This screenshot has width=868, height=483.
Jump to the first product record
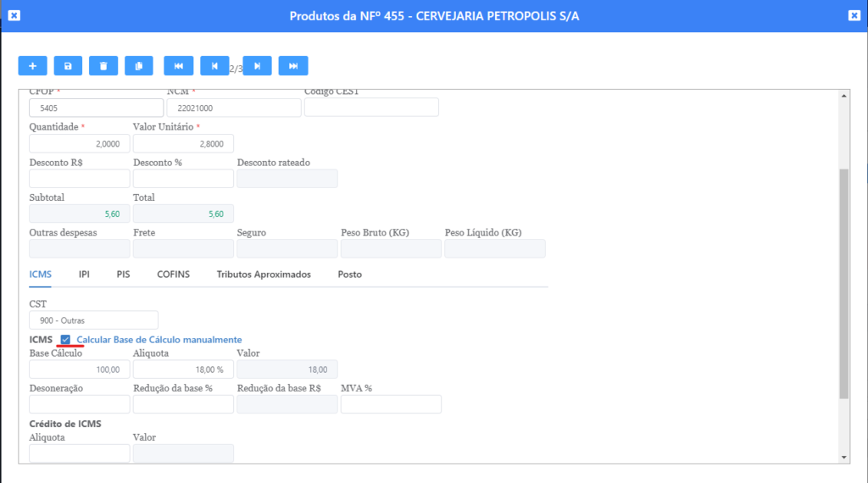pyautogui.click(x=178, y=66)
